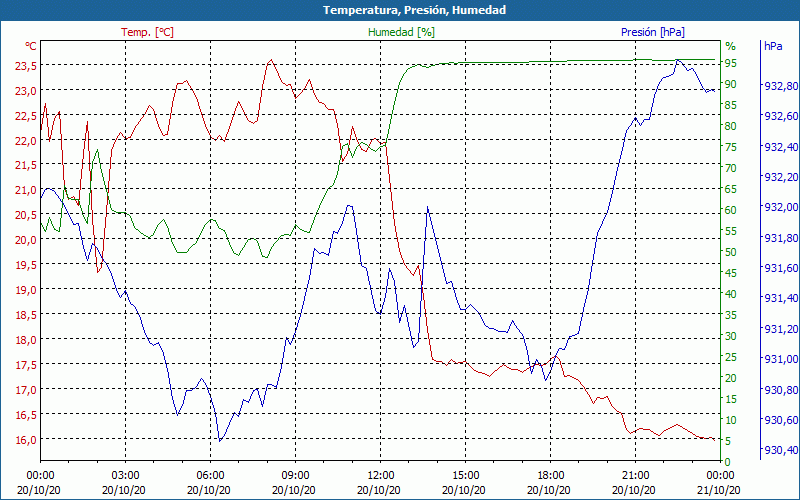800x500 pixels.
Task: Click the 17,0 temperature axis value
Action: coord(27,390)
